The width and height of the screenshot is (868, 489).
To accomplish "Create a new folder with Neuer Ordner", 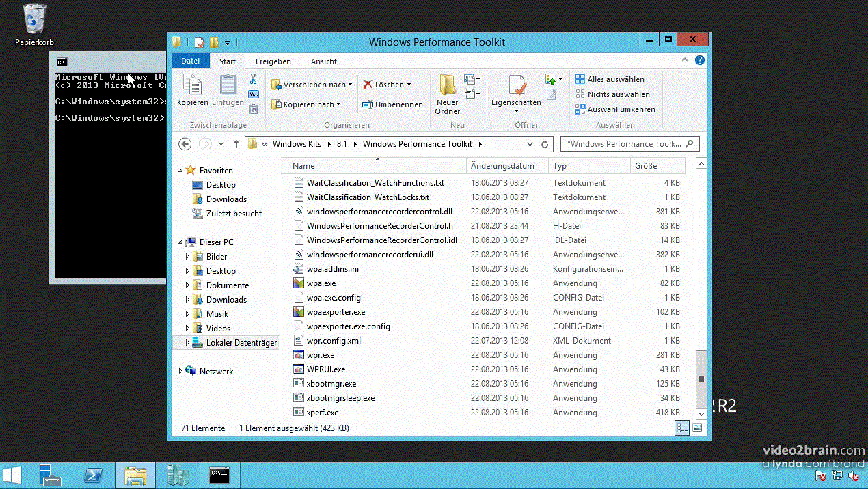I will click(448, 94).
